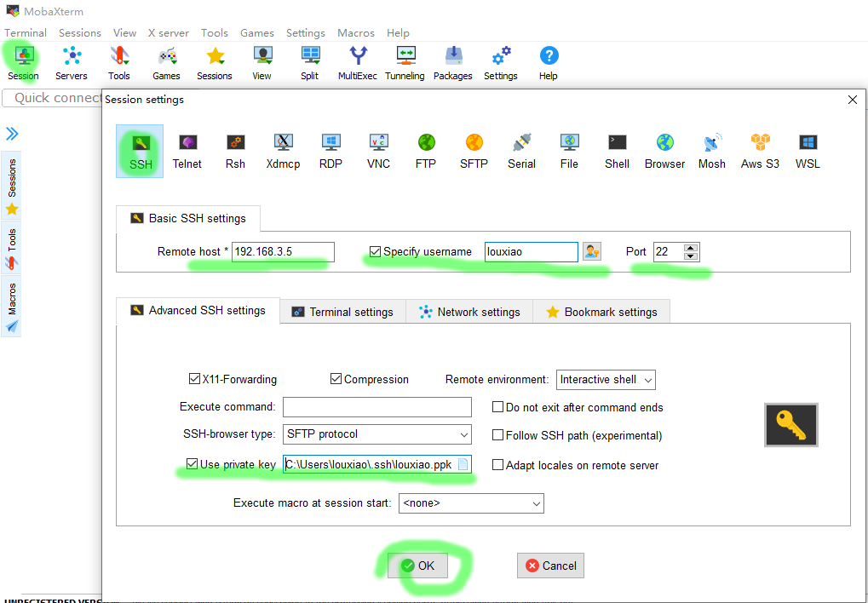The height and width of the screenshot is (603, 868).
Task: Increase the Port number with up arrow
Action: point(690,248)
